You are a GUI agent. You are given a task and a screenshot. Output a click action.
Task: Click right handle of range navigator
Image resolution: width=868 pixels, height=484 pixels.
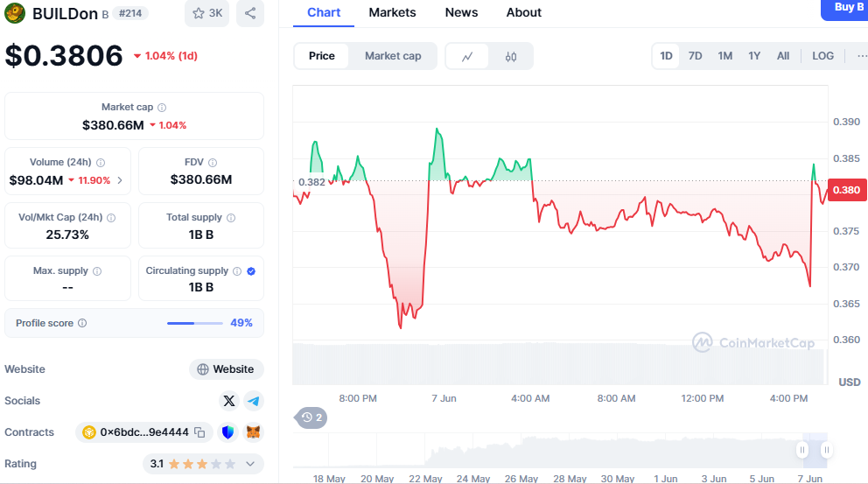tap(826, 450)
